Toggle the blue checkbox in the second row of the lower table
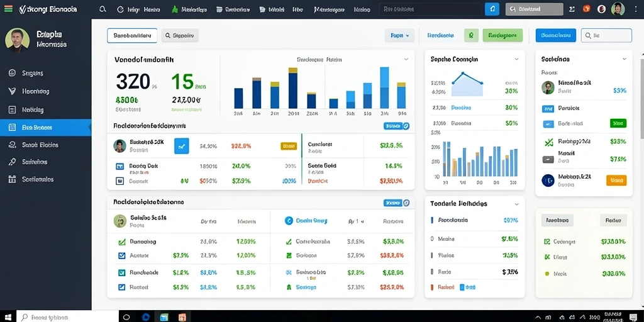 point(121,255)
